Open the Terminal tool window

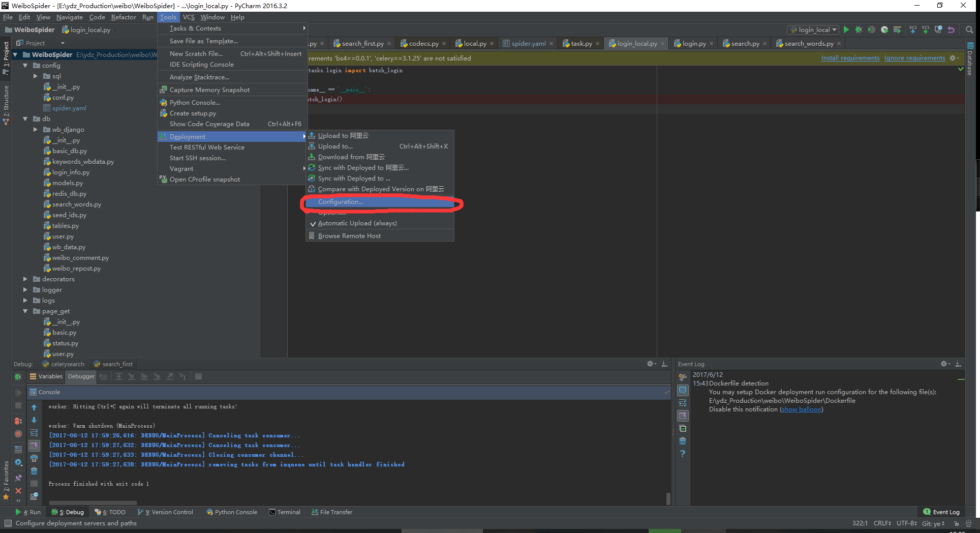click(285, 512)
